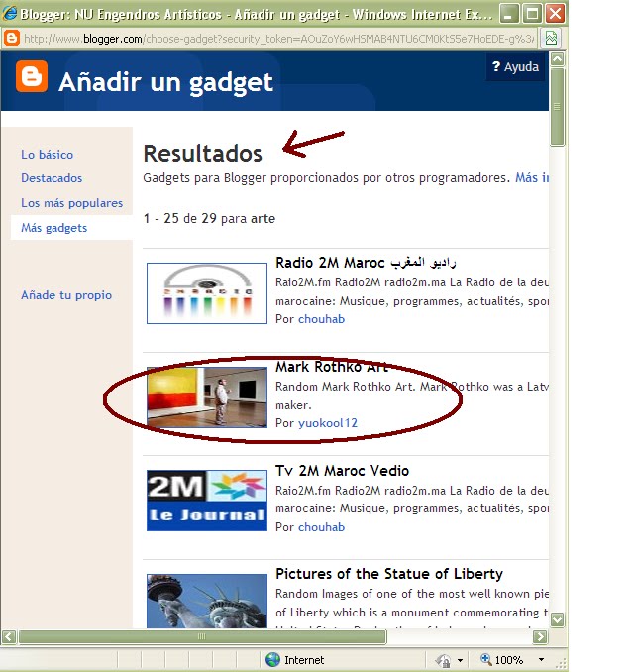Image resolution: width=634 pixels, height=672 pixels.
Task: Click the horizontal scrollbar right arrow
Action: (x=540, y=637)
